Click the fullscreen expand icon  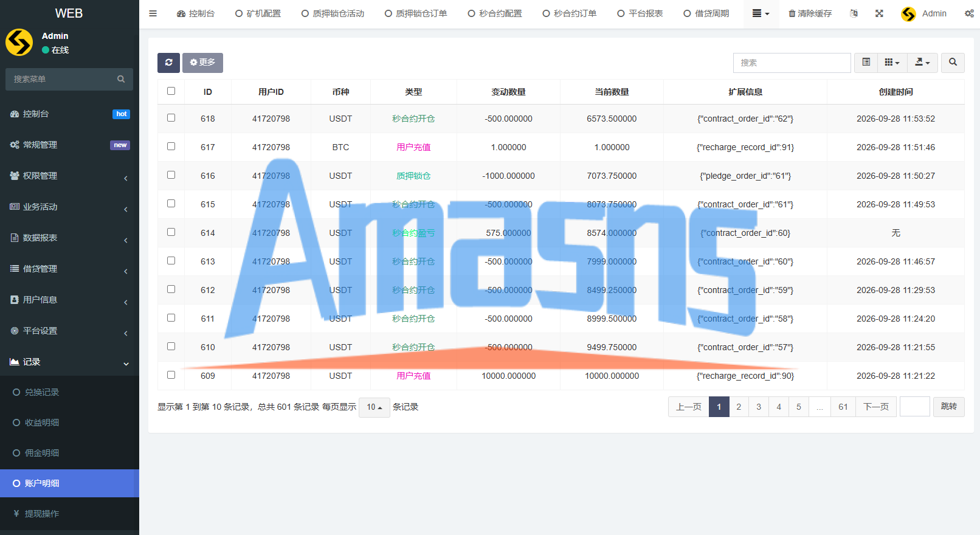(x=879, y=13)
